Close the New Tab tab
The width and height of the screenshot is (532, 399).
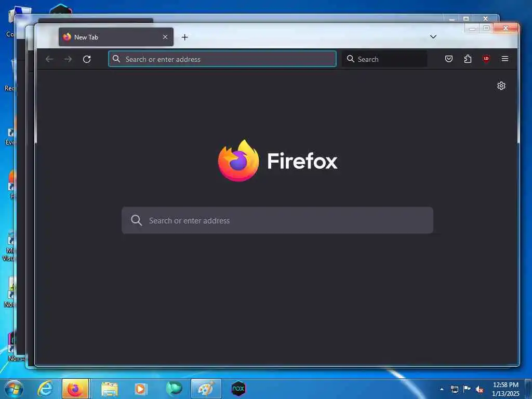click(x=165, y=37)
